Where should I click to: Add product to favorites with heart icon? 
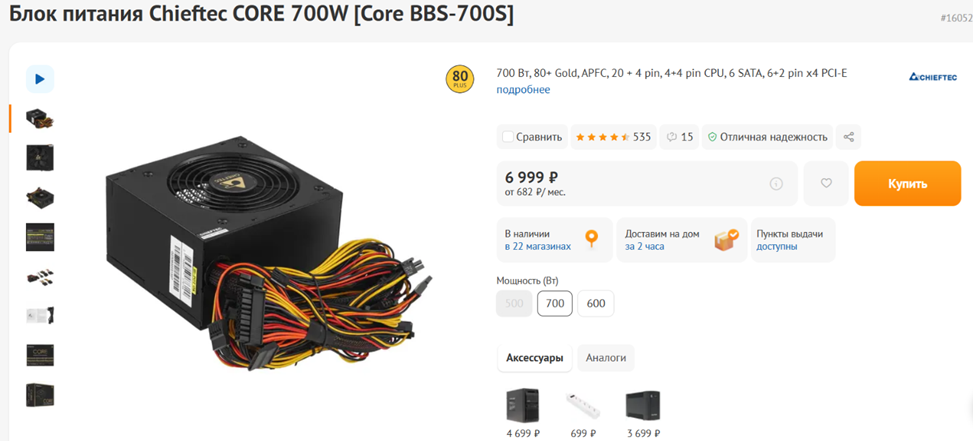click(826, 184)
